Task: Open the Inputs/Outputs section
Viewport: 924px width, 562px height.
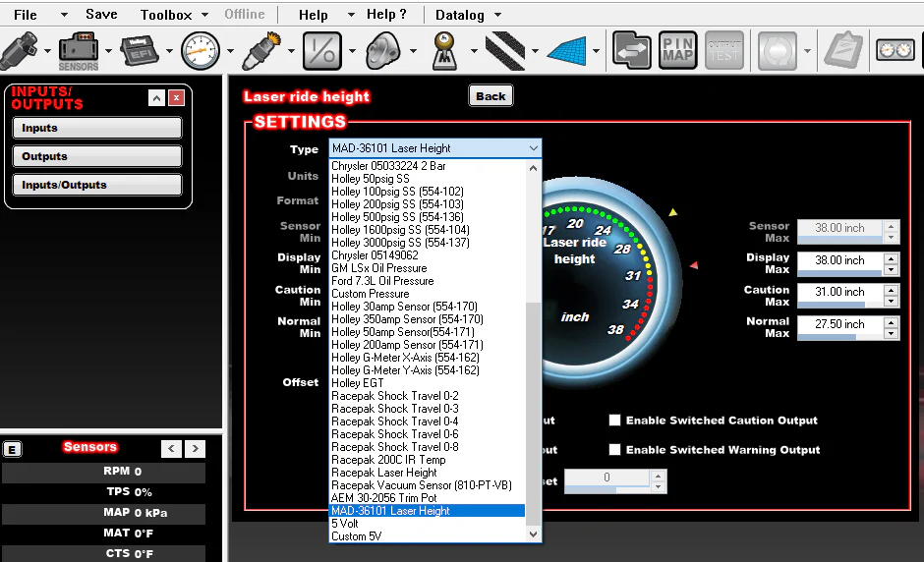Action: coord(97,185)
